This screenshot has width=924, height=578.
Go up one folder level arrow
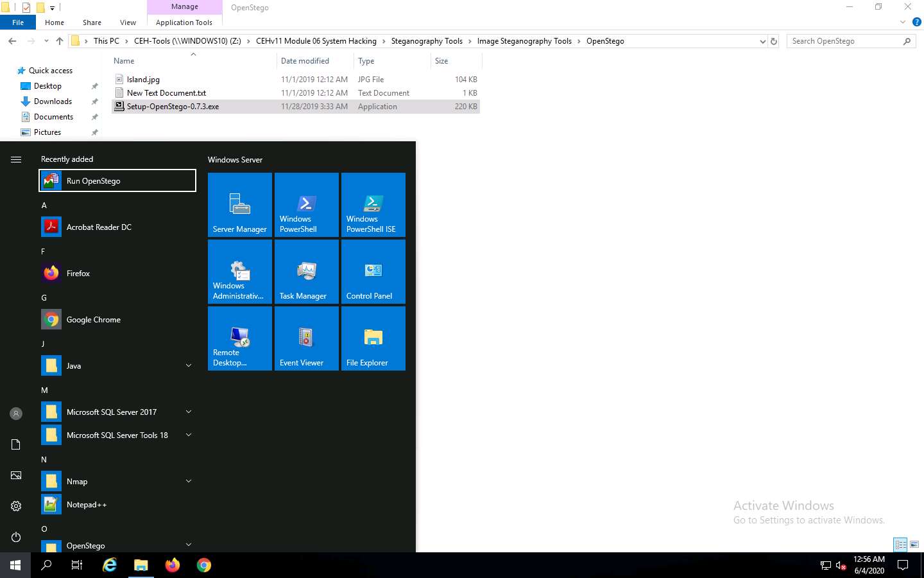(x=60, y=41)
